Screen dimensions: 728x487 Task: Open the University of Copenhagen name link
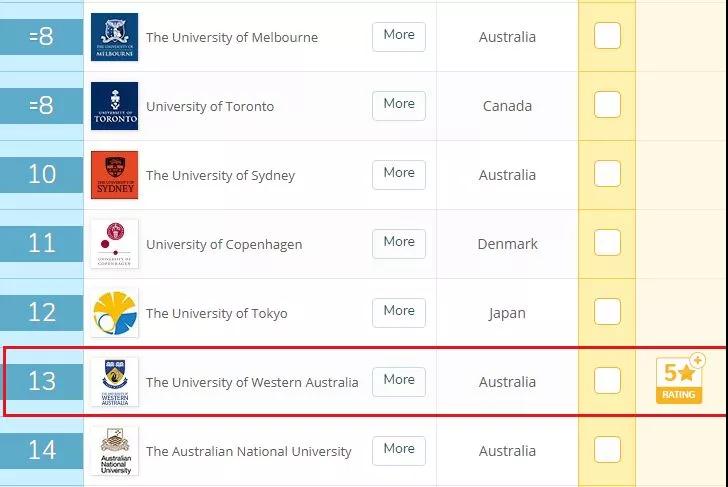tap(224, 244)
